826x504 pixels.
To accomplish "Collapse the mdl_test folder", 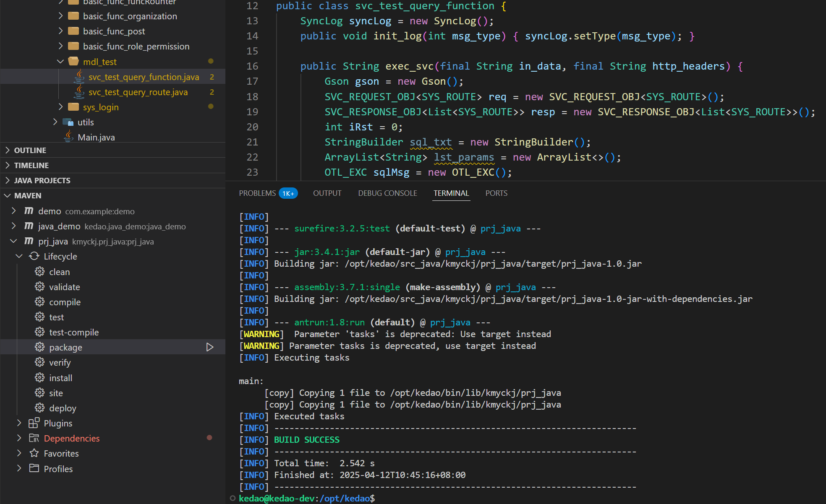I will 60,62.
